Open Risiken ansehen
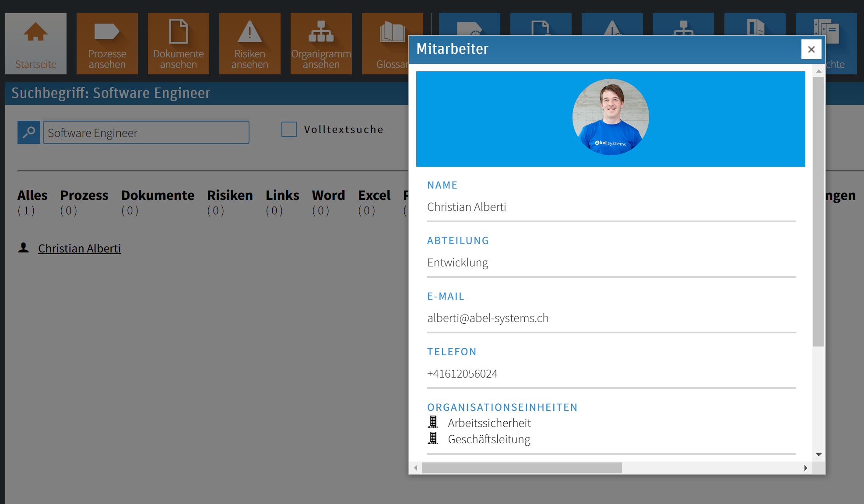Image resolution: width=864 pixels, height=504 pixels. coord(249,44)
